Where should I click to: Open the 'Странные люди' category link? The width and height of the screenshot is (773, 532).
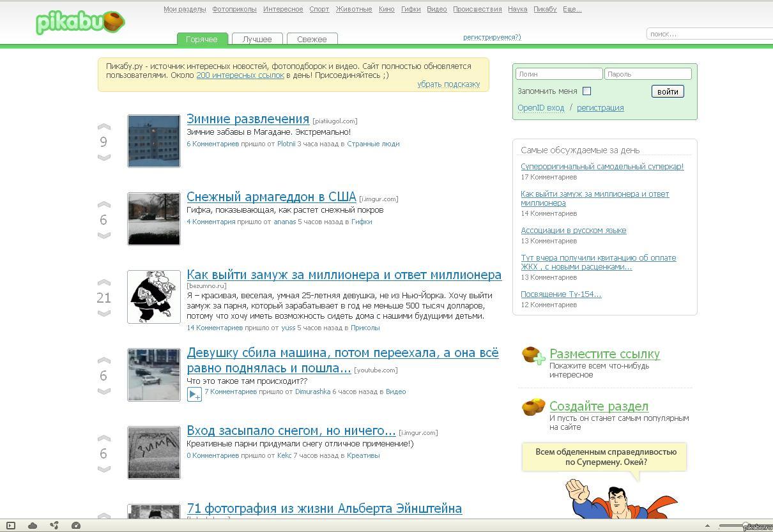(373, 144)
